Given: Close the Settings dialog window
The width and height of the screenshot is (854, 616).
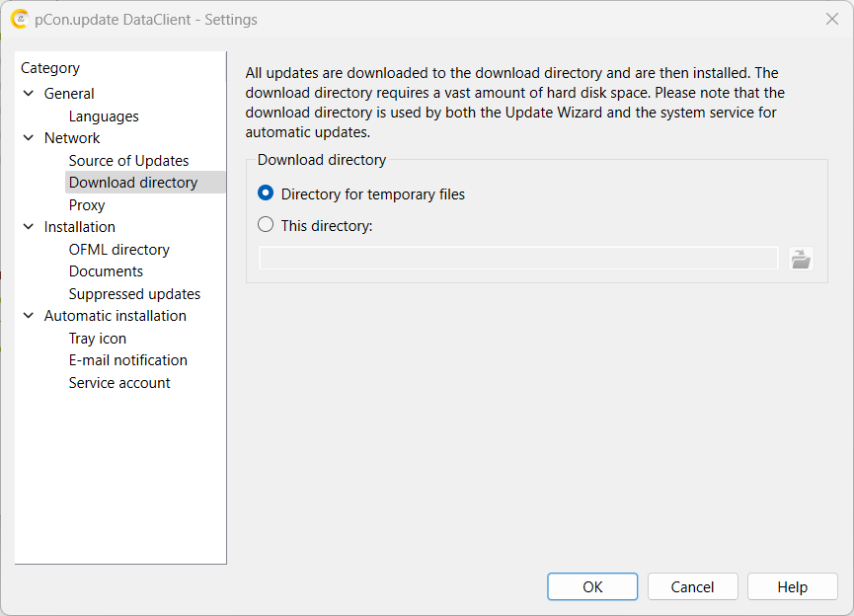Looking at the screenshot, I should [x=831, y=19].
